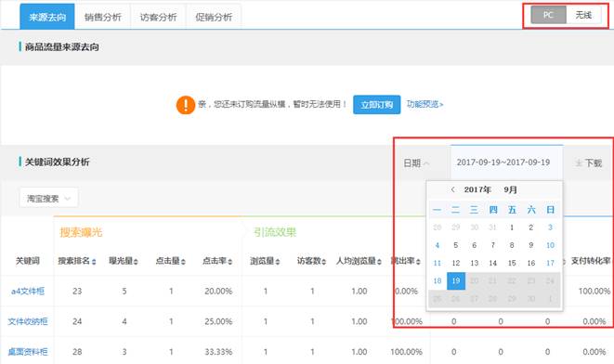The height and width of the screenshot is (364, 614).
Task: Sort by 点击量 column
Action: [170, 261]
